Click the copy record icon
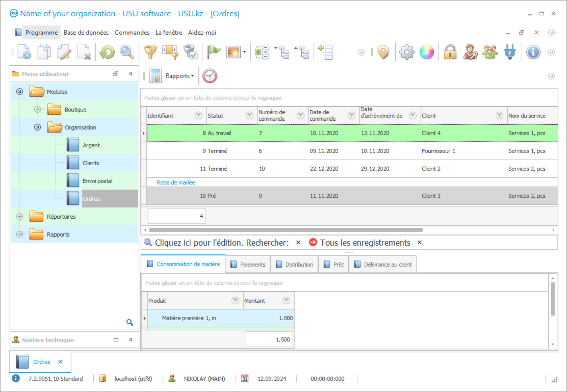Viewport: 567px width, 392px height. [44, 52]
